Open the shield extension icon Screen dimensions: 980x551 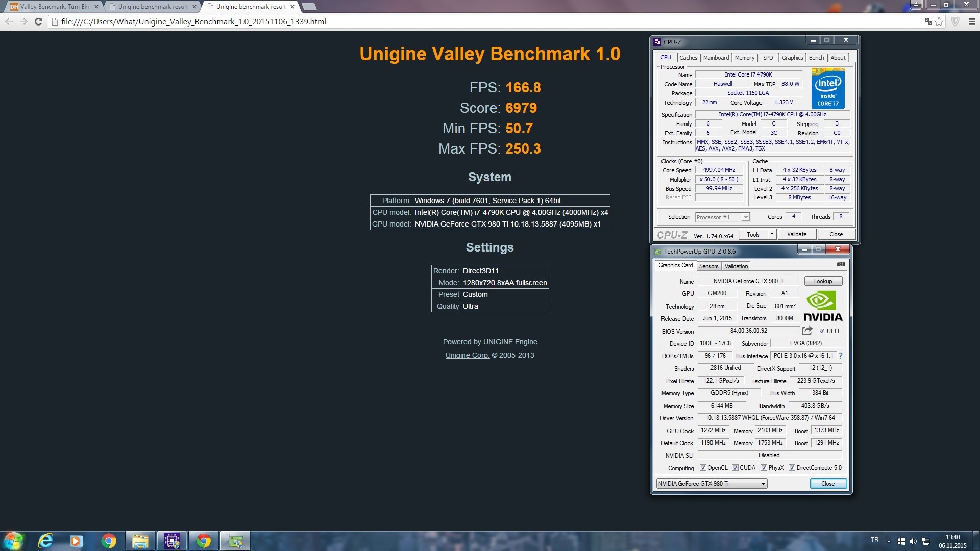955,21
